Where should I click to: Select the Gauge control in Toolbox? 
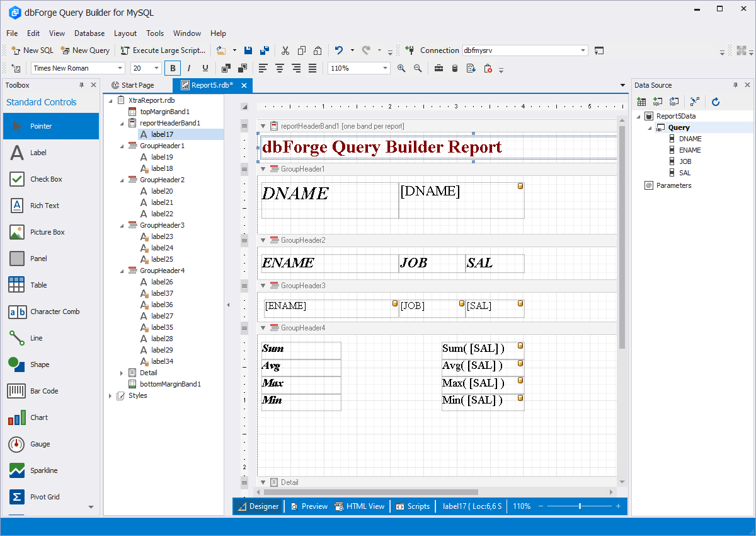coord(51,444)
